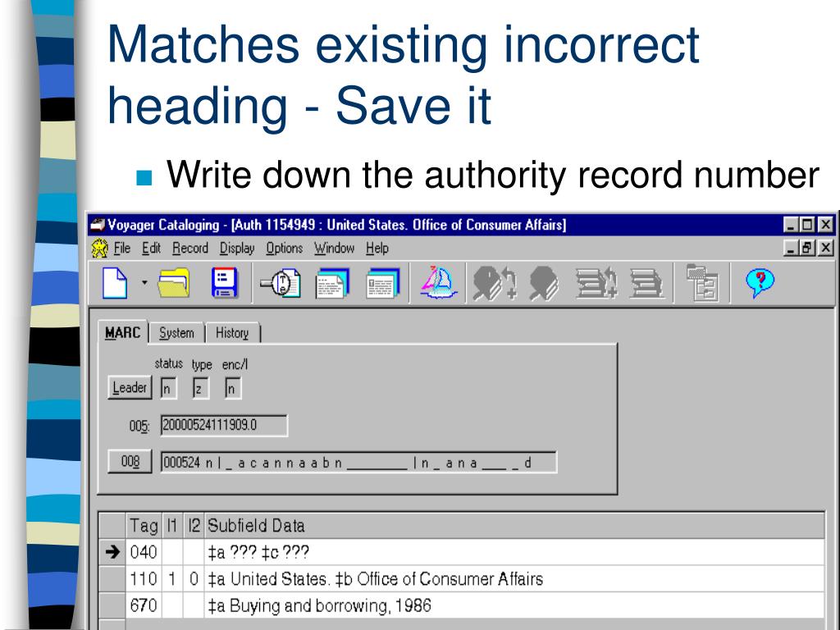Click the Help question bubble icon
Screen dimensions: 840x630
click(760, 283)
